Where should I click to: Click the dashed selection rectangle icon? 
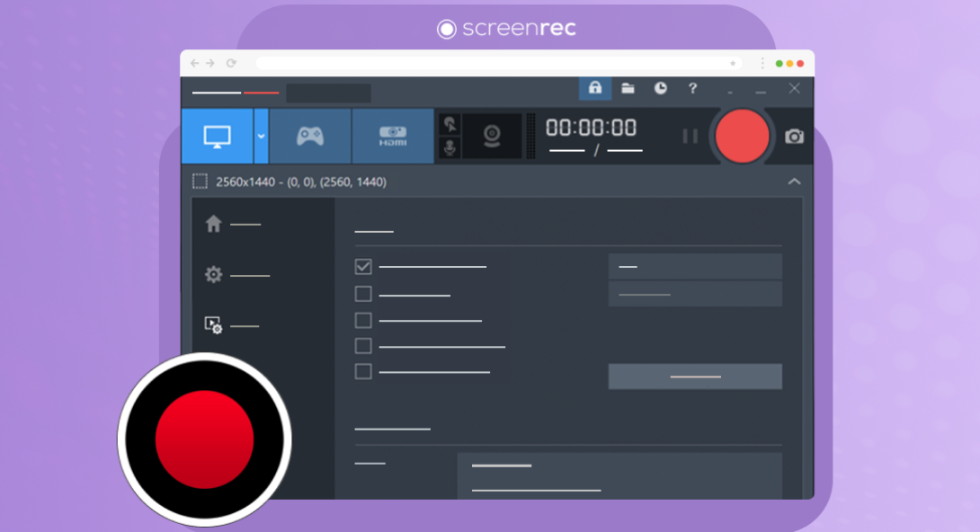[200, 182]
